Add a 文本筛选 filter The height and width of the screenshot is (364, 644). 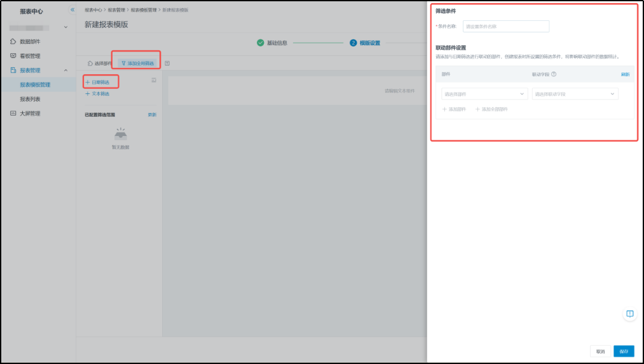click(x=97, y=93)
